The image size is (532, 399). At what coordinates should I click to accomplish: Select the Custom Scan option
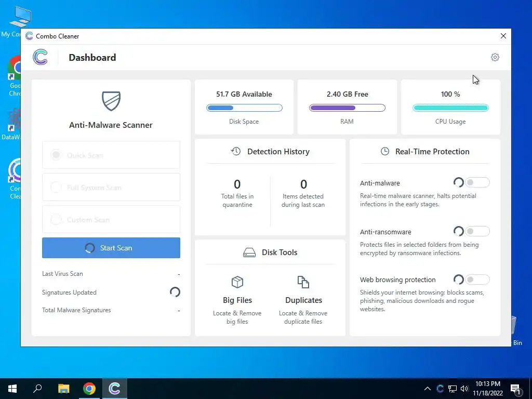click(x=111, y=220)
